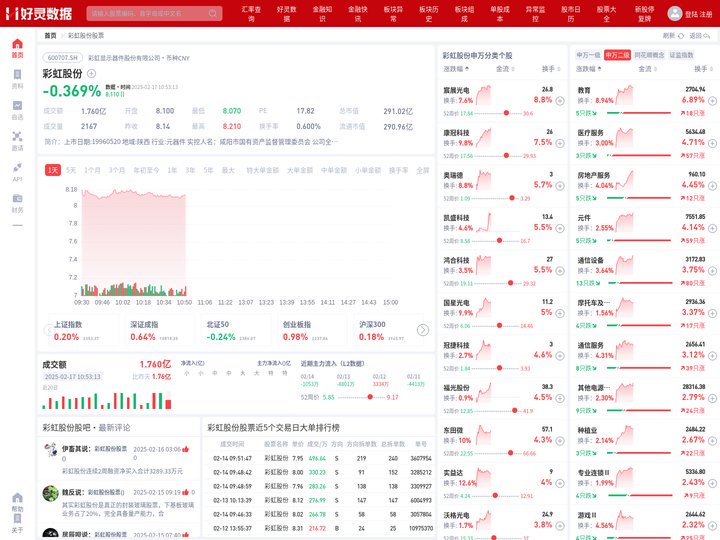Toggle 全屏 fullscreen chart view
Image resolution: width=720 pixels, height=540 pixels.
(422, 170)
